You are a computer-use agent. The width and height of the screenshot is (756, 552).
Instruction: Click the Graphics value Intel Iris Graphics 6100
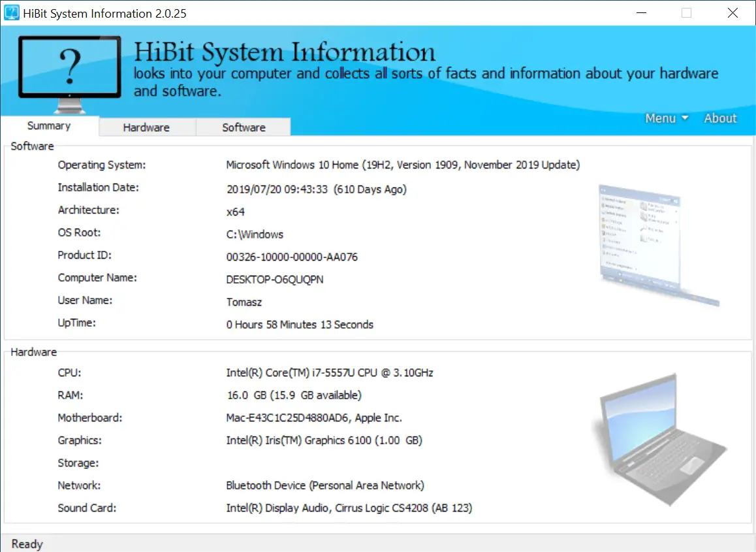coord(324,440)
